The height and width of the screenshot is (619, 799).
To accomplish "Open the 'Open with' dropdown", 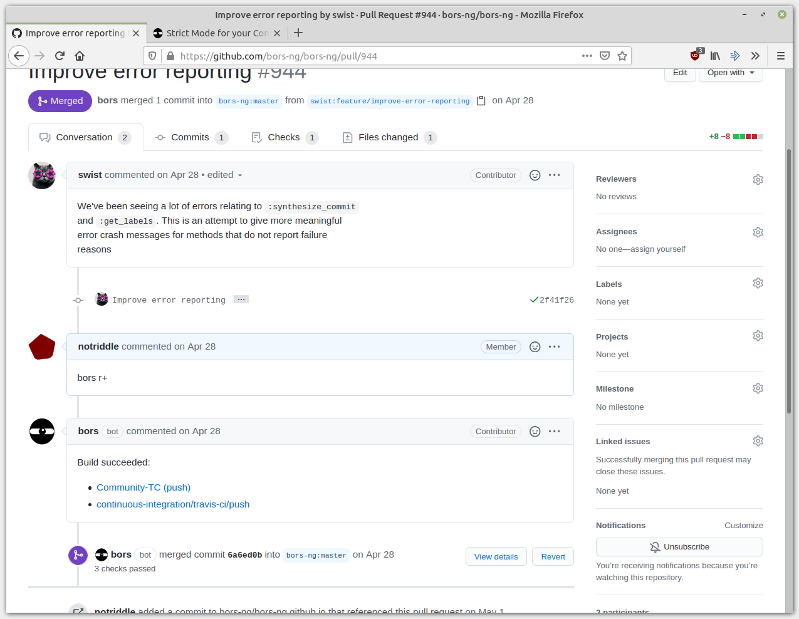I will pyautogui.click(x=730, y=73).
